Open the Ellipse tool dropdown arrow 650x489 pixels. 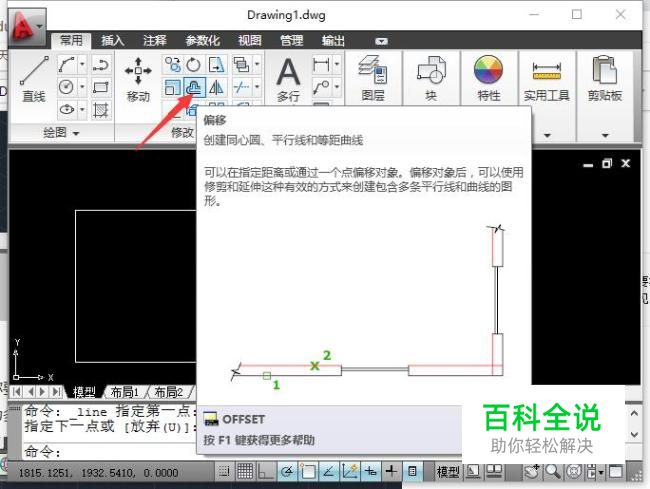(82, 109)
